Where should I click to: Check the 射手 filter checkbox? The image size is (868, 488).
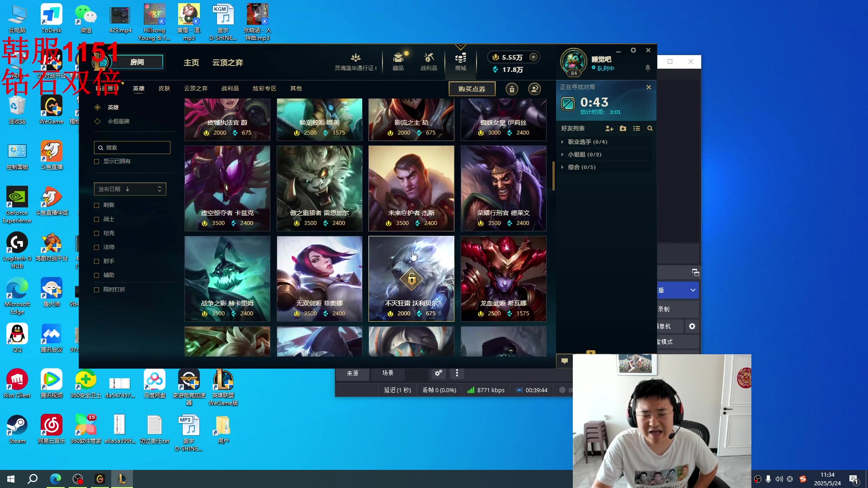pyautogui.click(x=96, y=261)
